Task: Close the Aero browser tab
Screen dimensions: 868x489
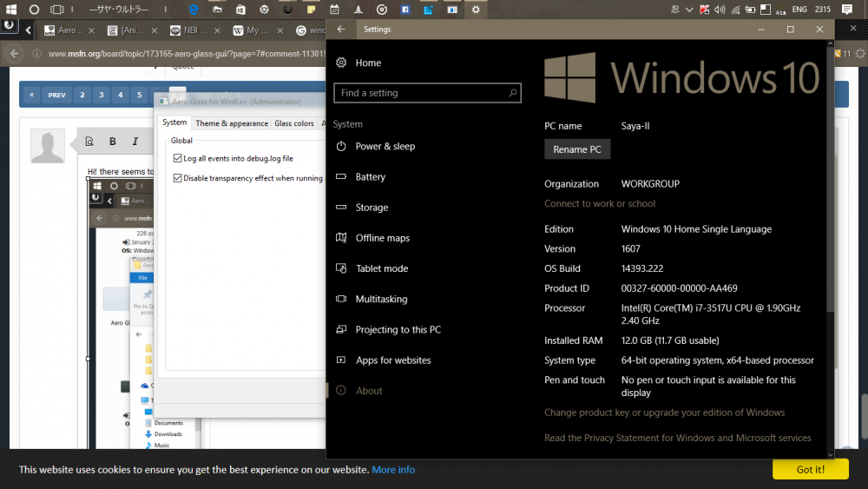Action: (x=91, y=30)
